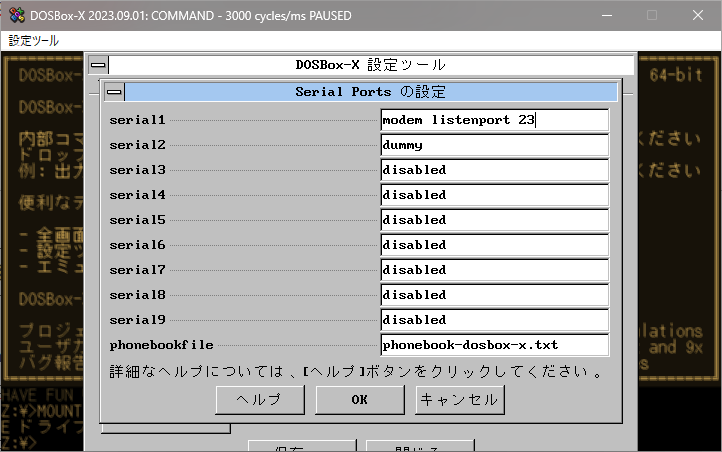Click the serial2 field containing dummy
Image resolution: width=722 pixels, height=452 pixels.
(495, 145)
